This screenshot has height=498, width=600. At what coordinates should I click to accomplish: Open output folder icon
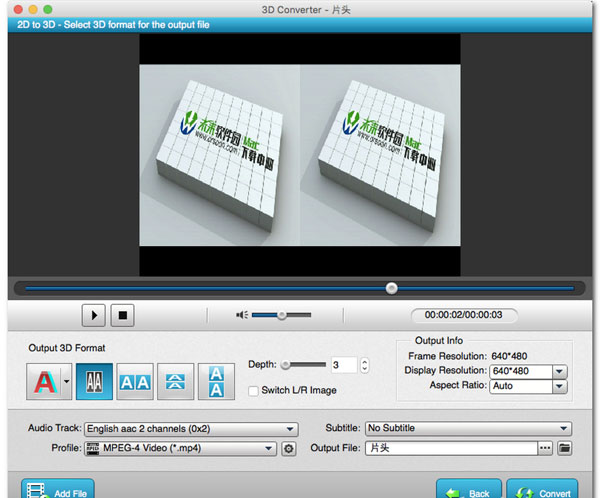564,448
